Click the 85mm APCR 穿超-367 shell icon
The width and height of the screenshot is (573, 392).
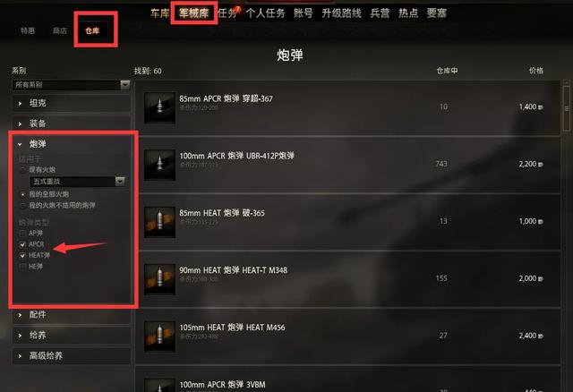159,107
